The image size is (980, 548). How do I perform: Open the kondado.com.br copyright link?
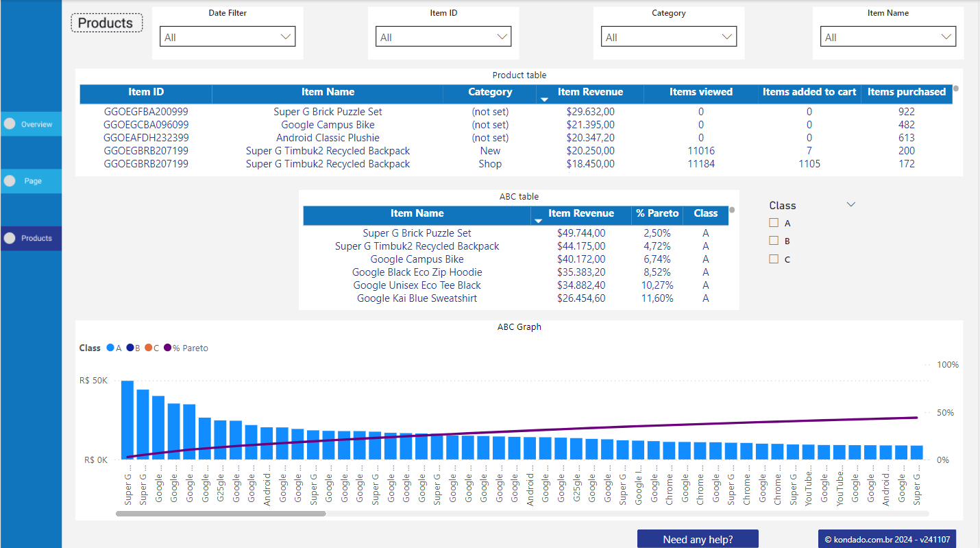(x=887, y=538)
